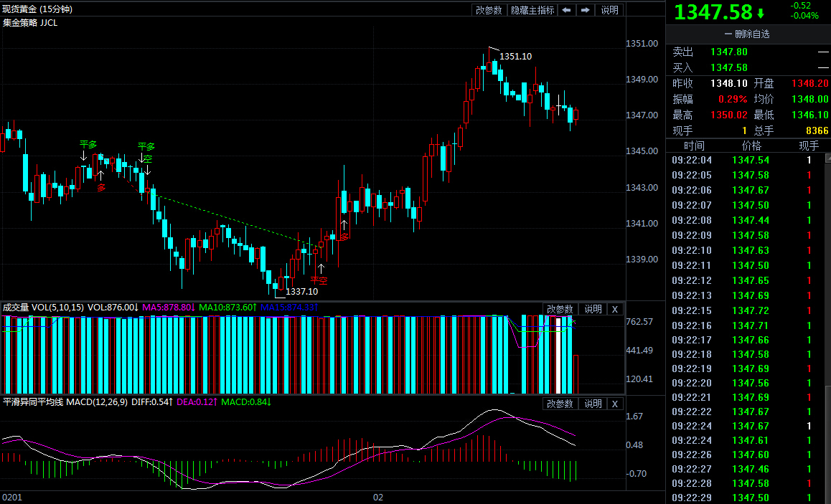Click the -0.04% change percentage
Image resolution: width=831 pixels, height=504 pixels.
804,16
